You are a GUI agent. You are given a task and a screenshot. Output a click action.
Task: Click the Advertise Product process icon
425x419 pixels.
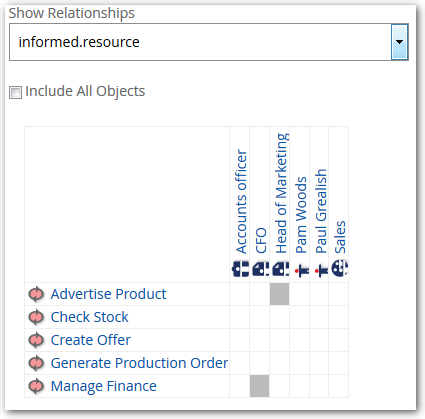(x=36, y=294)
